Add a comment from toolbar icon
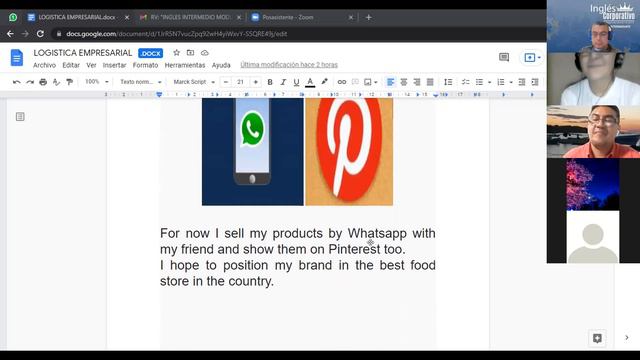The height and width of the screenshot is (360, 640). pos(355,82)
